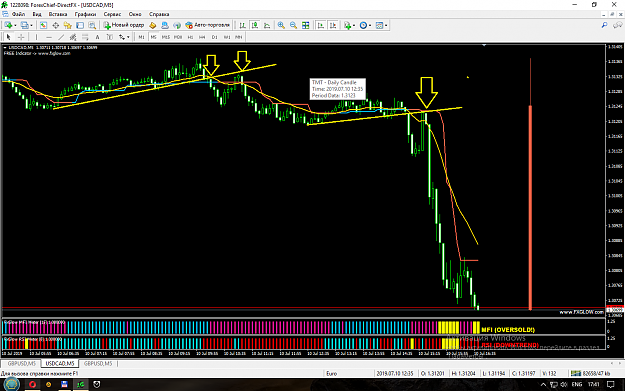Zoom out of the chart
The image size is (625, 391).
pyautogui.click(x=293, y=26)
